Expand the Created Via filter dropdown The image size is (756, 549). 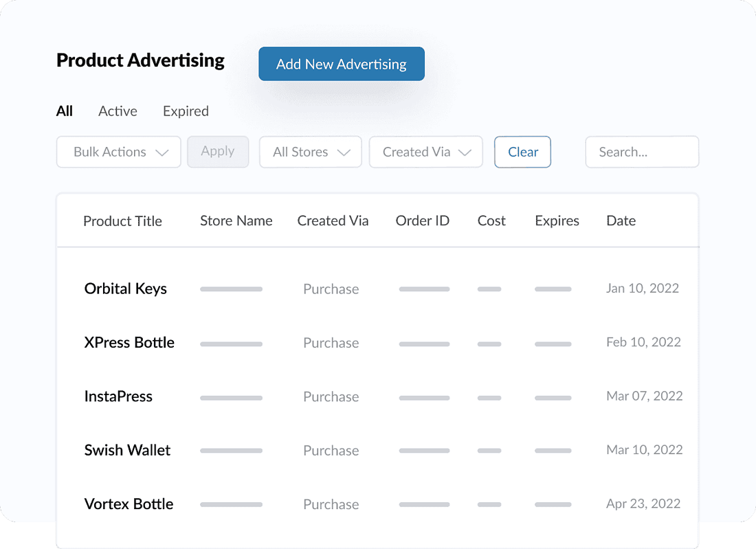425,152
